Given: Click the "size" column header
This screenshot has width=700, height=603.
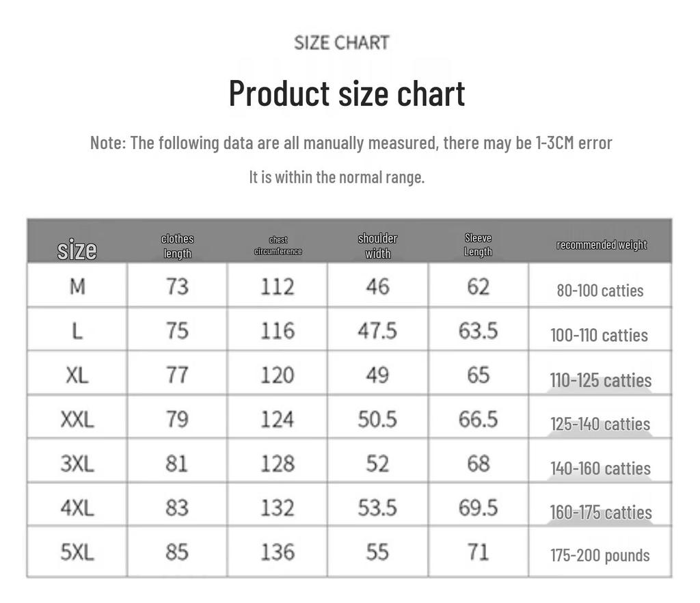Looking at the screenshot, I should pyautogui.click(x=77, y=250).
